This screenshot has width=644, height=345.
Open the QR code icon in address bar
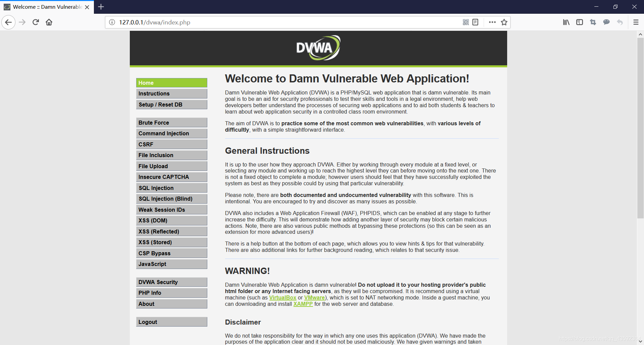(466, 22)
